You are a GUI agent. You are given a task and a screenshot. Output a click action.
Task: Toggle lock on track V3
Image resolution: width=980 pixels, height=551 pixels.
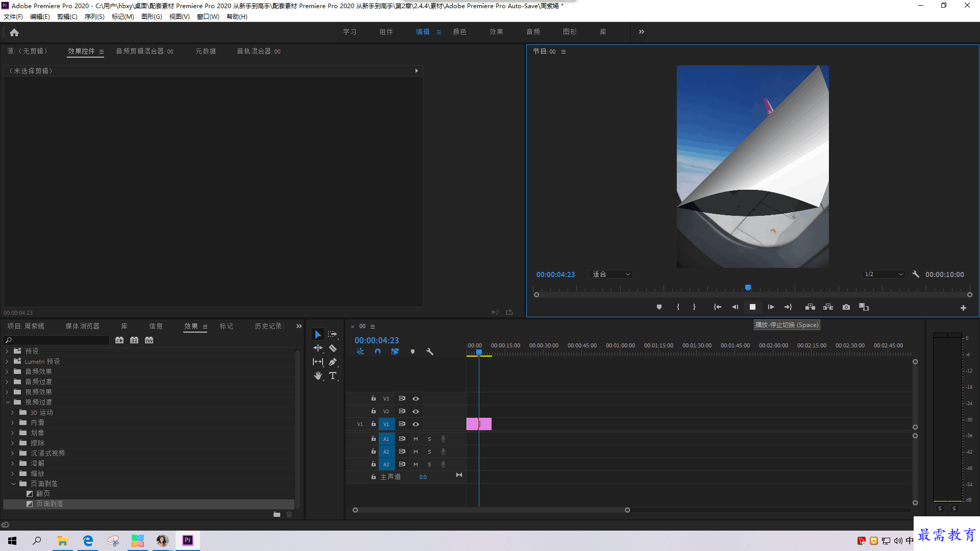(x=374, y=398)
